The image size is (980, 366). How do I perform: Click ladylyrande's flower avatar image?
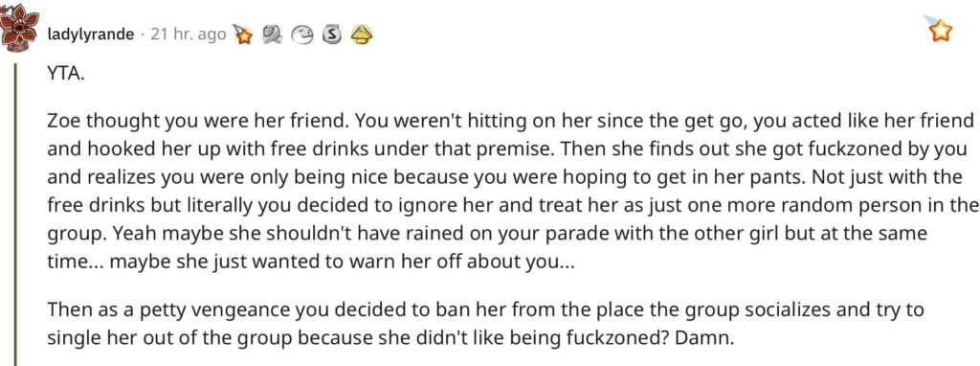pyautogui.click(x=21, y=32)
